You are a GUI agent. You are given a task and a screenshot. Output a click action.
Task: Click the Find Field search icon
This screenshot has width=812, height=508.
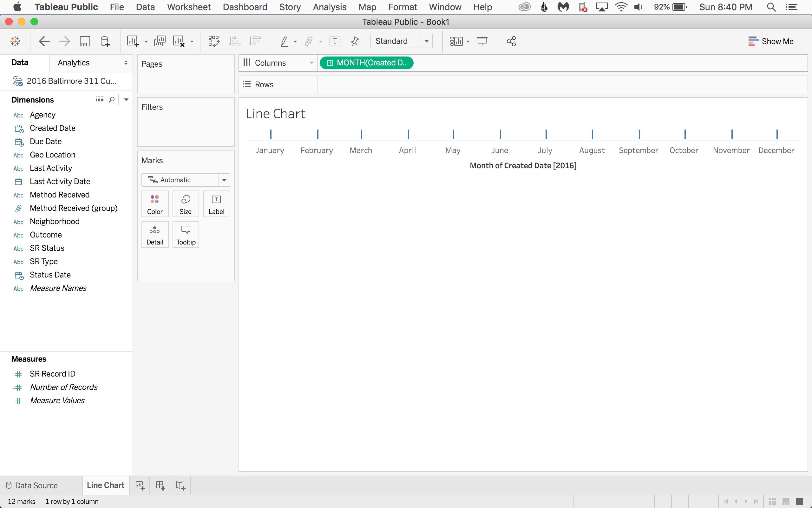pyautogui.click(x=112, y=100)
